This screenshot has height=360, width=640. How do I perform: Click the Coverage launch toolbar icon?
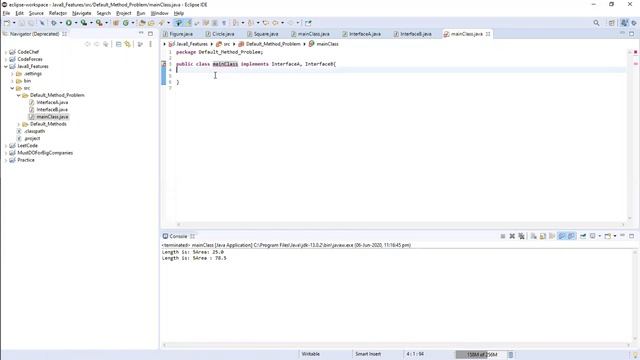coord(84,23)
